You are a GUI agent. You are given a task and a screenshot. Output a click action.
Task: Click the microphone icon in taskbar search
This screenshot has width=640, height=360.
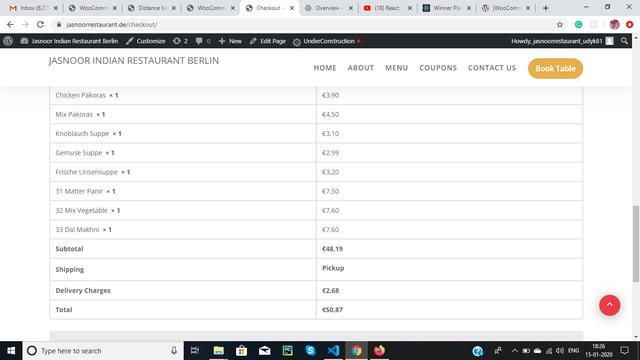coord(174,351)
